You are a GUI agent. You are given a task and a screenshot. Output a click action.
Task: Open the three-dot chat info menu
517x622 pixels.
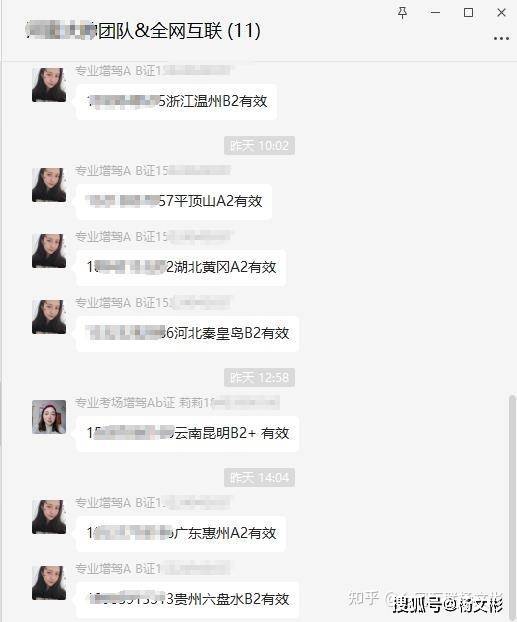501,38
